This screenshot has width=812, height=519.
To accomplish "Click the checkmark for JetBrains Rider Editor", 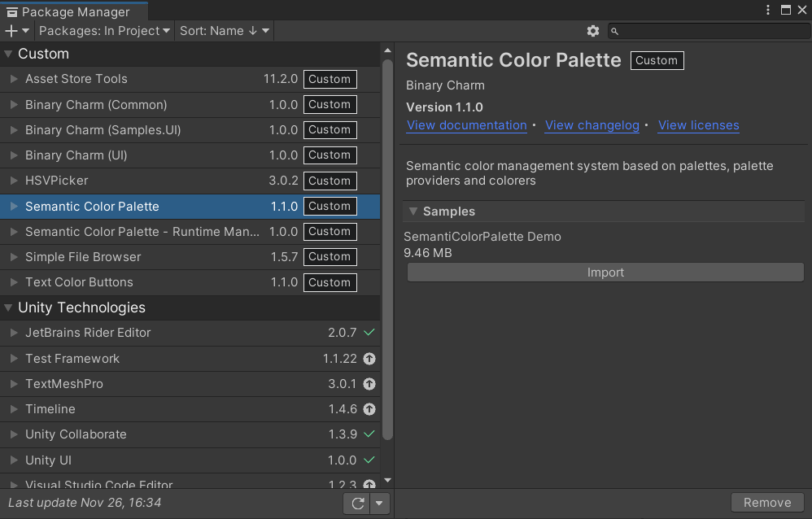I will pyautogui.click(x=369, y=333).
